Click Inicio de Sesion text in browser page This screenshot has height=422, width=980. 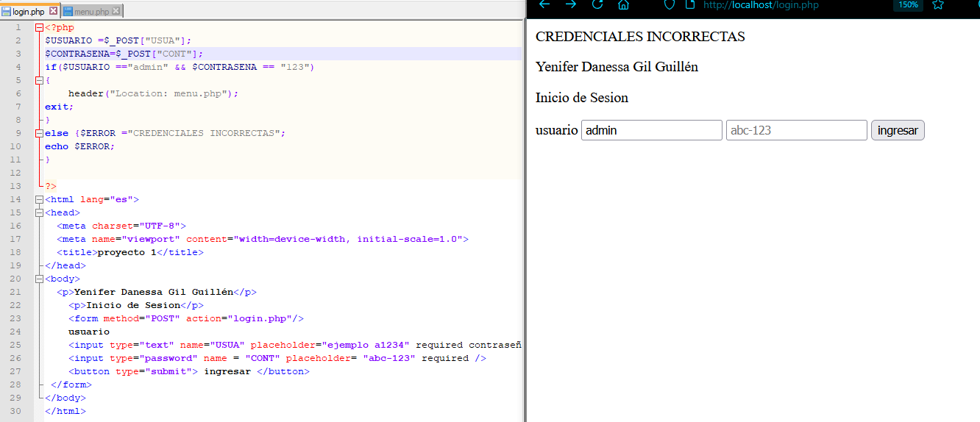click(582, 98)
